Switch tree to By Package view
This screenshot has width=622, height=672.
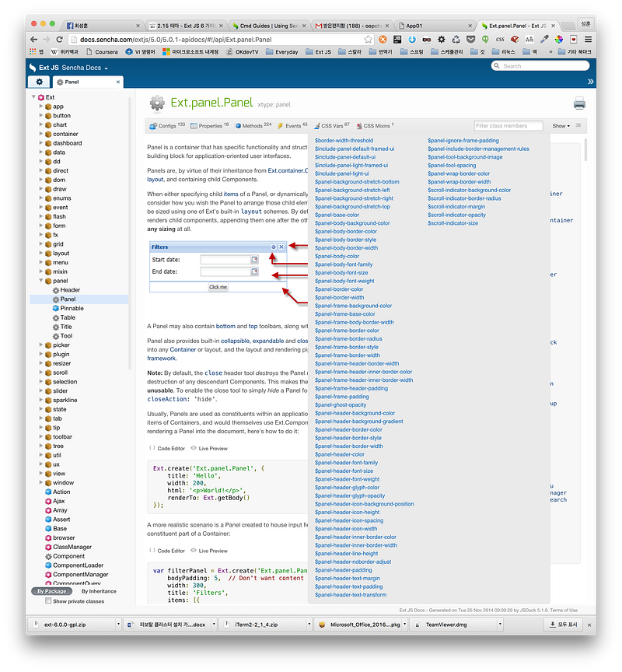pyautogui.click(x=52, y=591)
